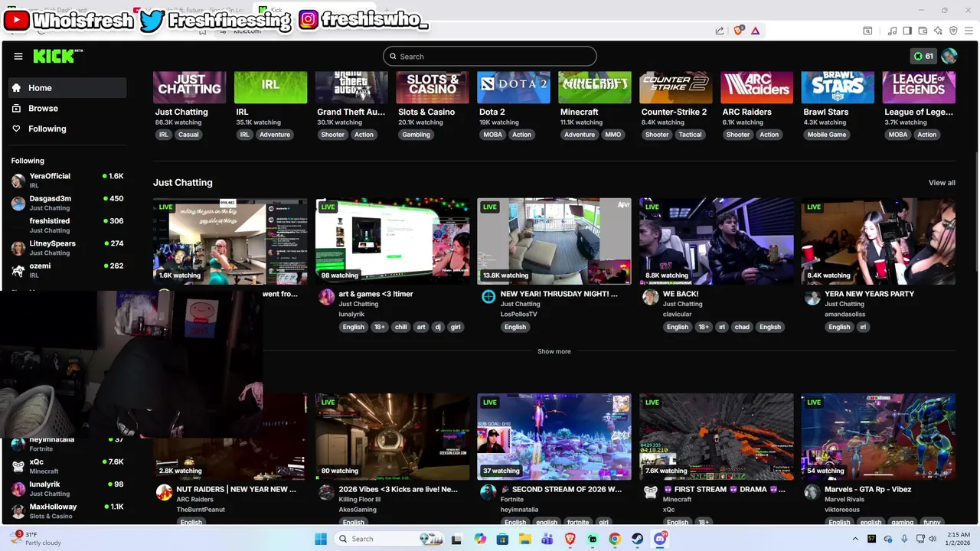Open Steam from the Windows taskbar

pyautogui.click(x=637, y=539)
